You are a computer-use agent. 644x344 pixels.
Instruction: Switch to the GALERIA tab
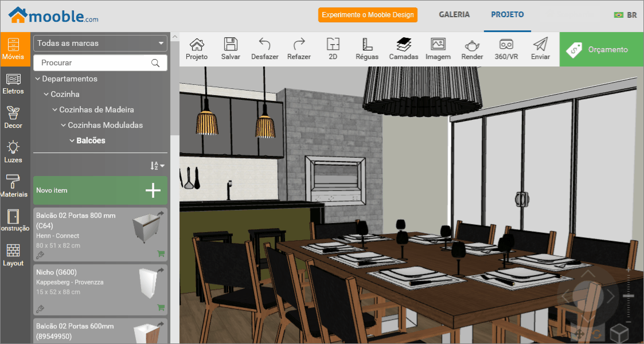[x=454, y=15]
